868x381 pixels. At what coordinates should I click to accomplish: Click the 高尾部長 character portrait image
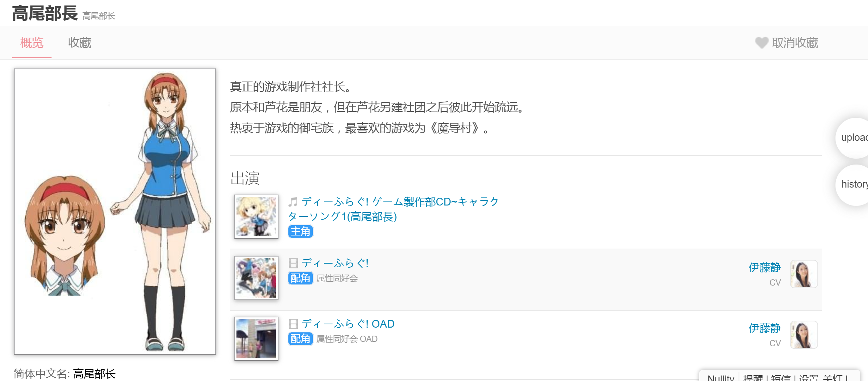click(115, 211)
